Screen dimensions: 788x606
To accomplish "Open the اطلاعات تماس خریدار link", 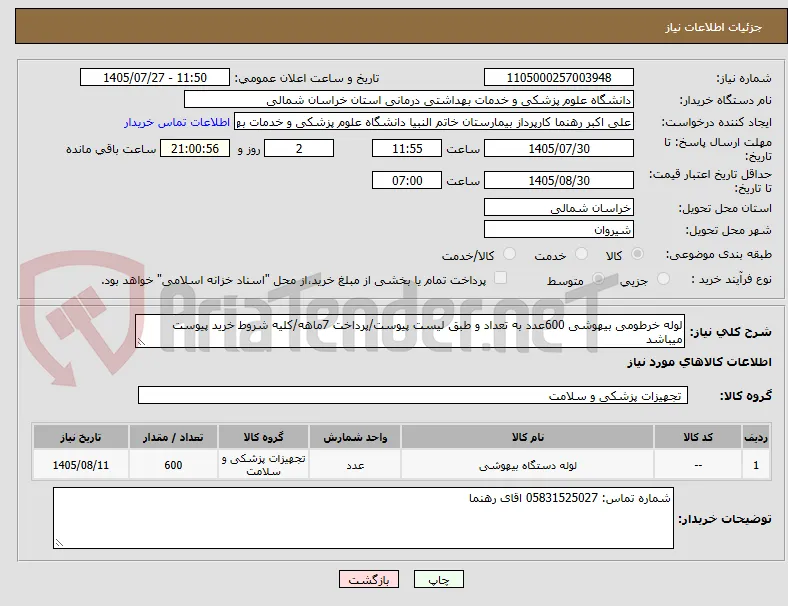I will pos(177,122).
